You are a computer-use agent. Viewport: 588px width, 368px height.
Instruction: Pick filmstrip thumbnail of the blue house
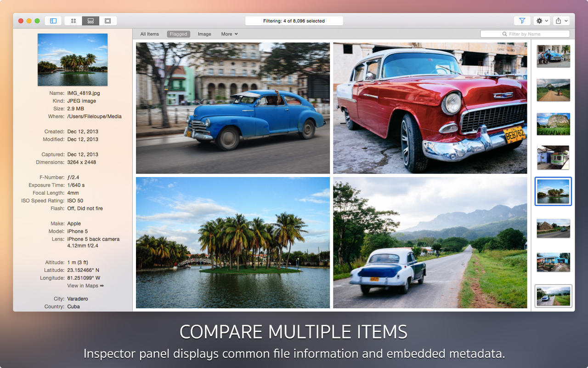(x=554, y=262)
